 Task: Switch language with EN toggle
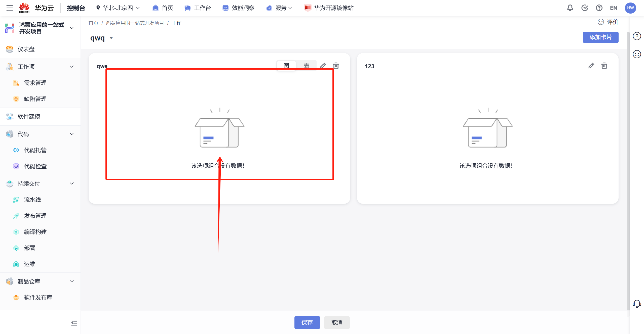[x=613, y=8]
